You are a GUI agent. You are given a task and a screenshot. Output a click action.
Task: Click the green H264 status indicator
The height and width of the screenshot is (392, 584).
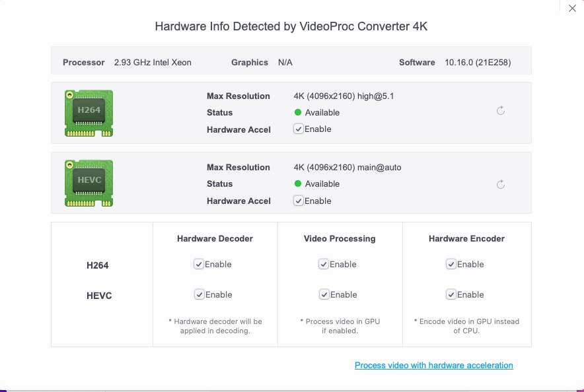[x=298, y=113]
